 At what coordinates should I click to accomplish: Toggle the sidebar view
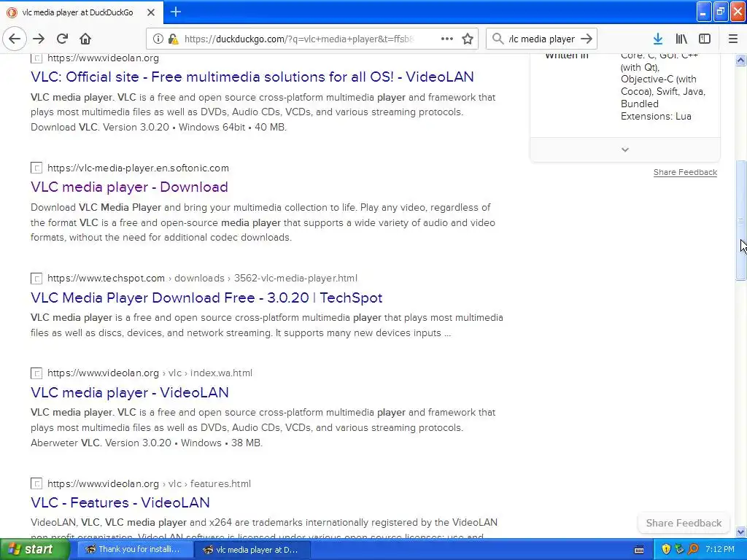click(705, 39)
